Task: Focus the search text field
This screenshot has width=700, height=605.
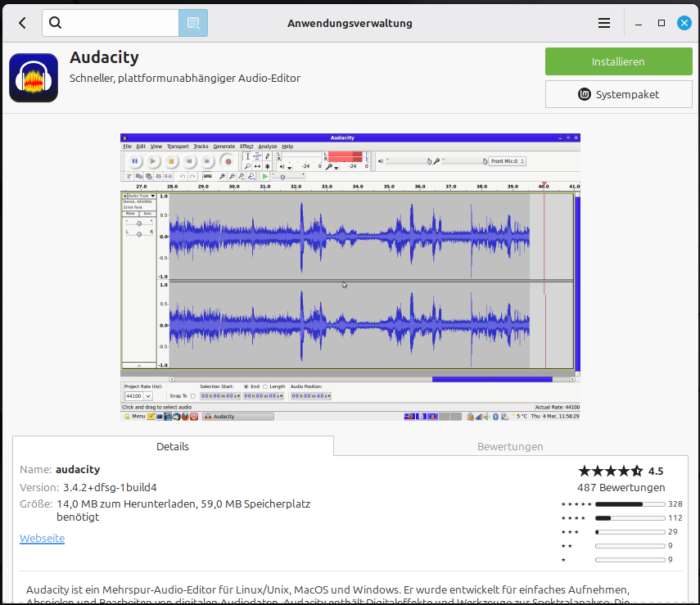Action: pos(111,23)
